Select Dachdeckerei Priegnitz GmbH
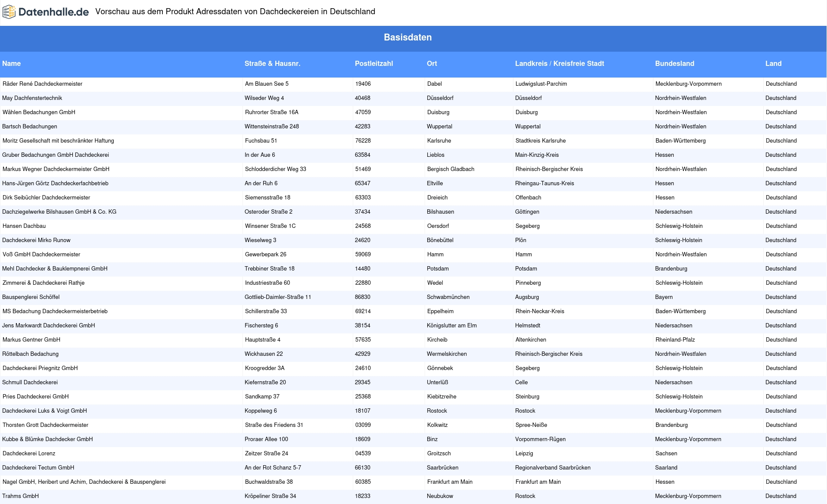 (x=40, y=368)
